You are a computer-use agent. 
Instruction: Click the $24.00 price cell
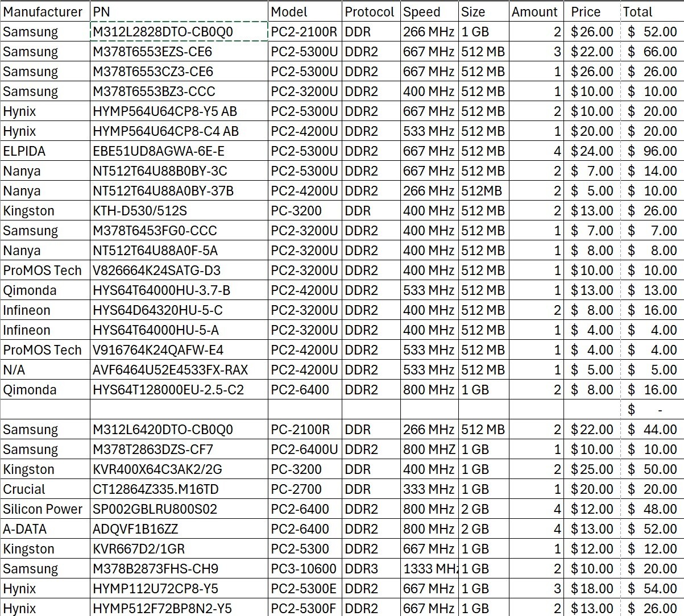[592, 151]
